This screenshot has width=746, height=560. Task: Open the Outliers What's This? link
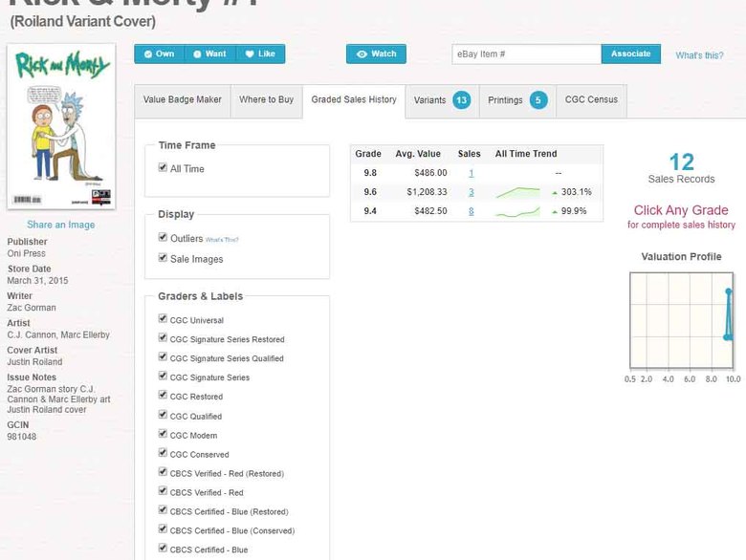coord(222,240)
